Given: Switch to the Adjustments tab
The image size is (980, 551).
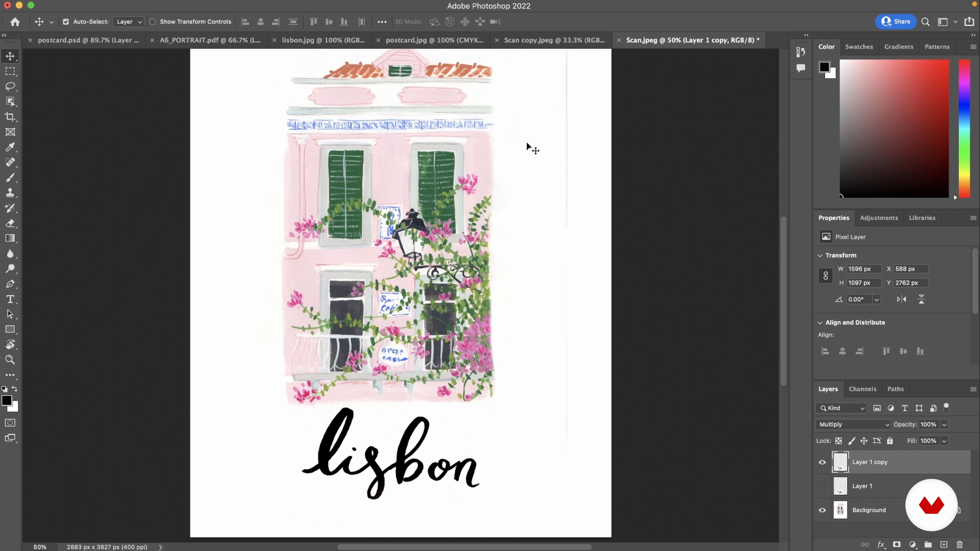Looking at the screenshot, I should 879,218.
